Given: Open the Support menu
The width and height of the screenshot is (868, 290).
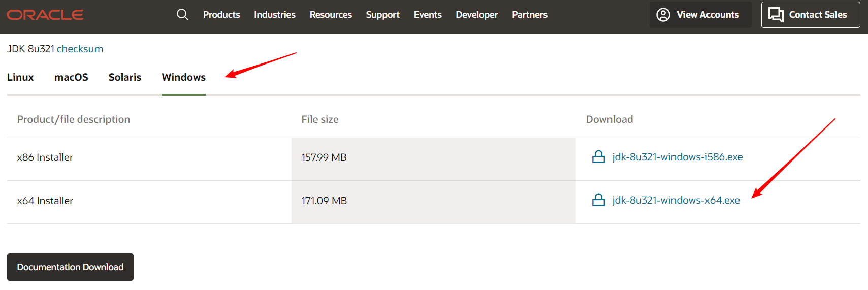Looking at the screenshot, I should pyautogui.click(x=382, y=15).
